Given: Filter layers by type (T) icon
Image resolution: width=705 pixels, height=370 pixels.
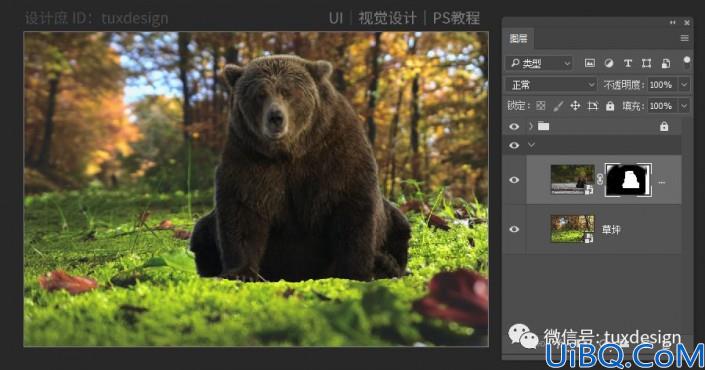Looking at the screenshot, I should 628,63.
